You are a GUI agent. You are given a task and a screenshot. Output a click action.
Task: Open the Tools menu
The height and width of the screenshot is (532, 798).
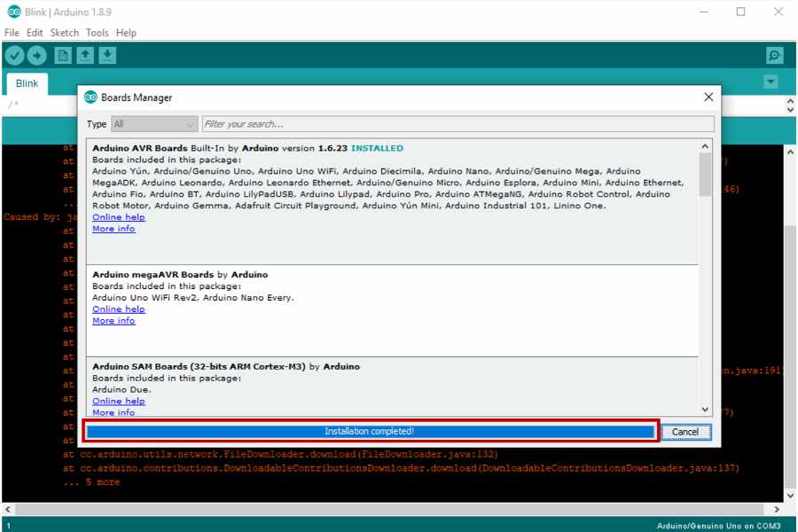(x=98, y=33)
